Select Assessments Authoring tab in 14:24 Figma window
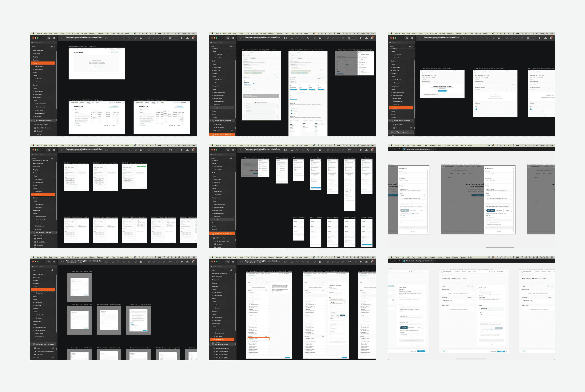Image resolution: width=585 pixels, height=392 pixels. click(418, 149)
